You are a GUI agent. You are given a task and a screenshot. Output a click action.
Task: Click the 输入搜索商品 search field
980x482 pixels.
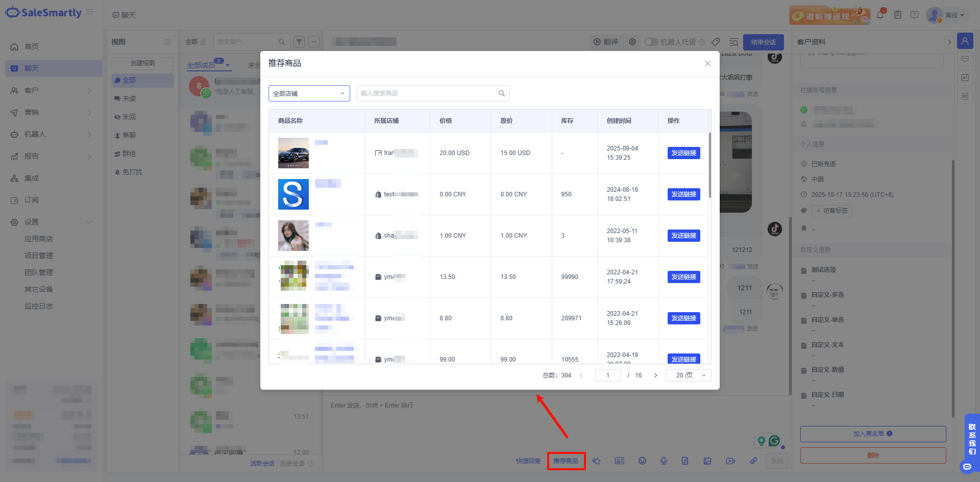[x=428, y=93]
